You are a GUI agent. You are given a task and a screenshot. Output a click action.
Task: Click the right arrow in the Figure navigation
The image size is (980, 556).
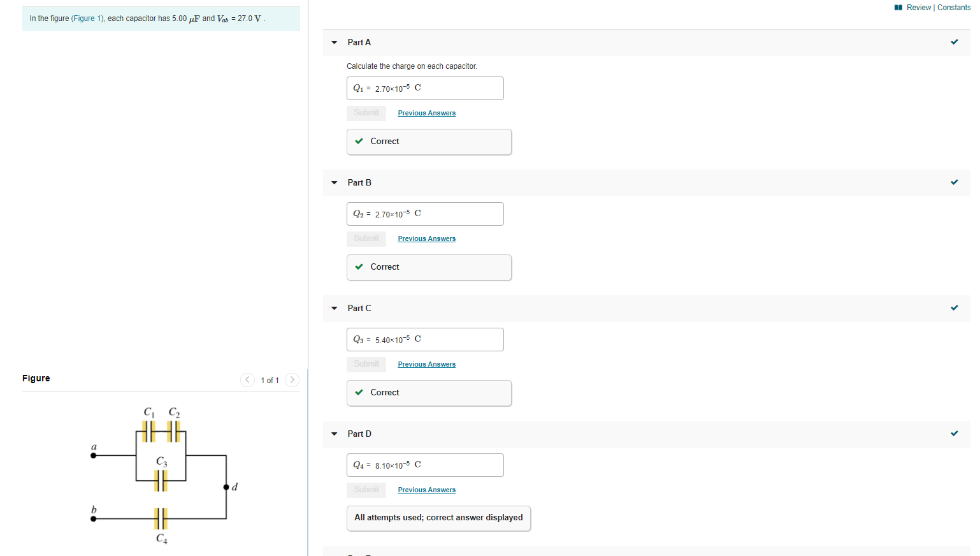point(292,379)
